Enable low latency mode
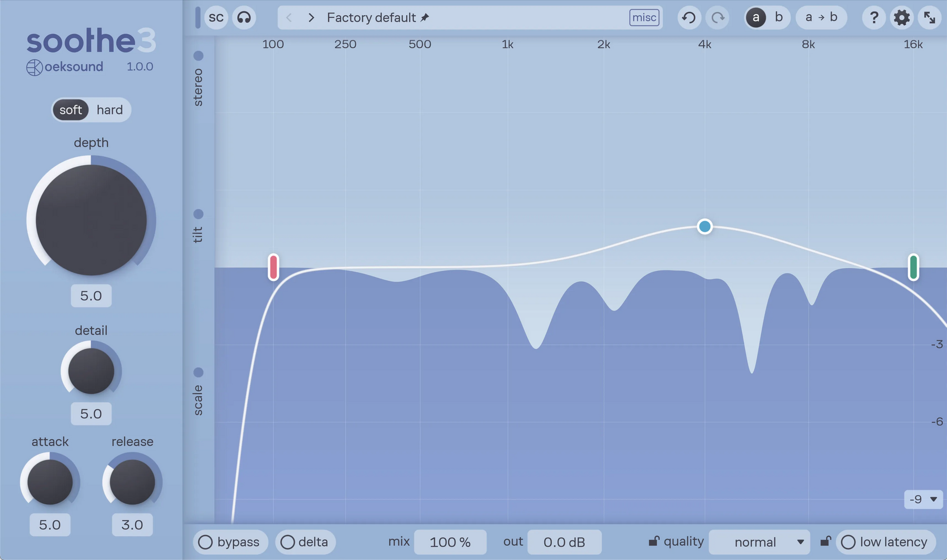947x560 pixels. [x=885, y=542]
